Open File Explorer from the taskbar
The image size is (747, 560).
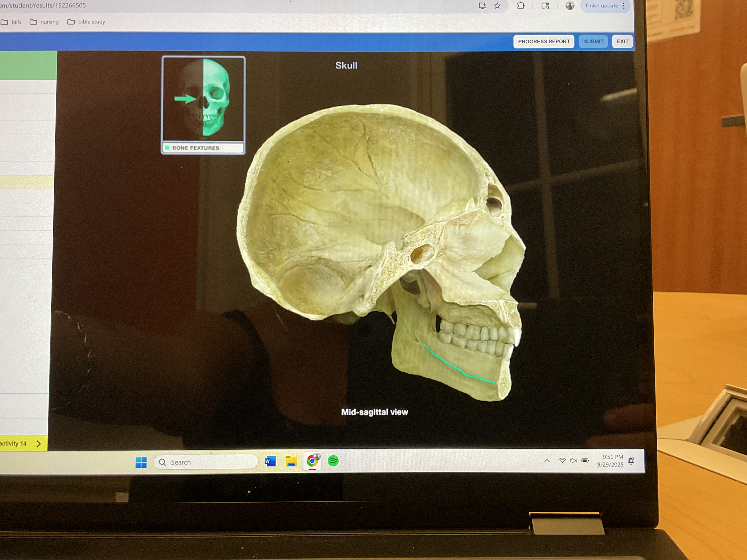tap(291, 461)
